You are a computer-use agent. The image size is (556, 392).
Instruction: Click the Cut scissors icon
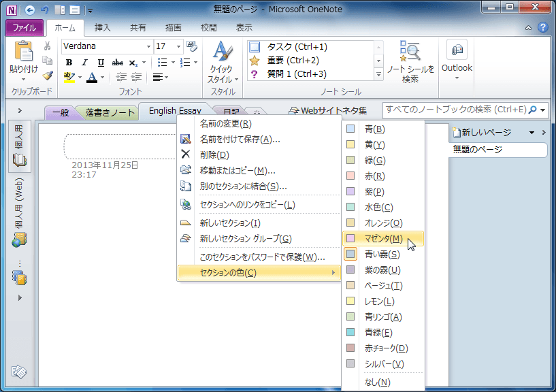(47, 46)
